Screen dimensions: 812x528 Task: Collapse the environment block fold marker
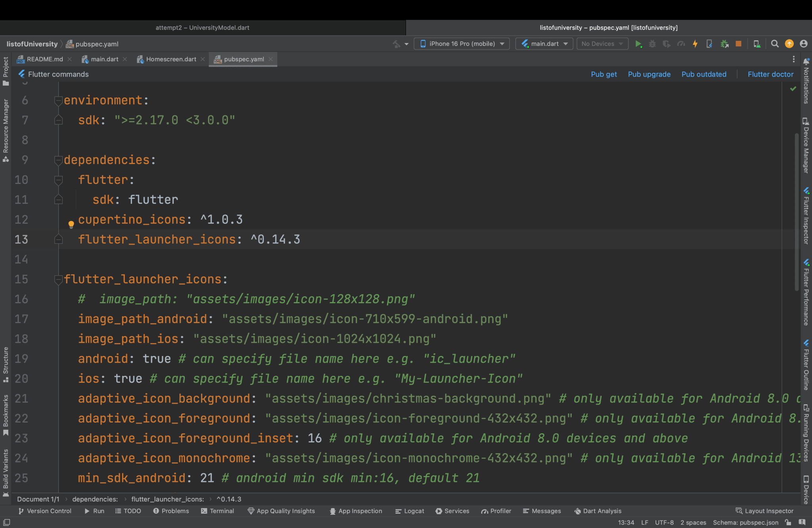(58, 101)
